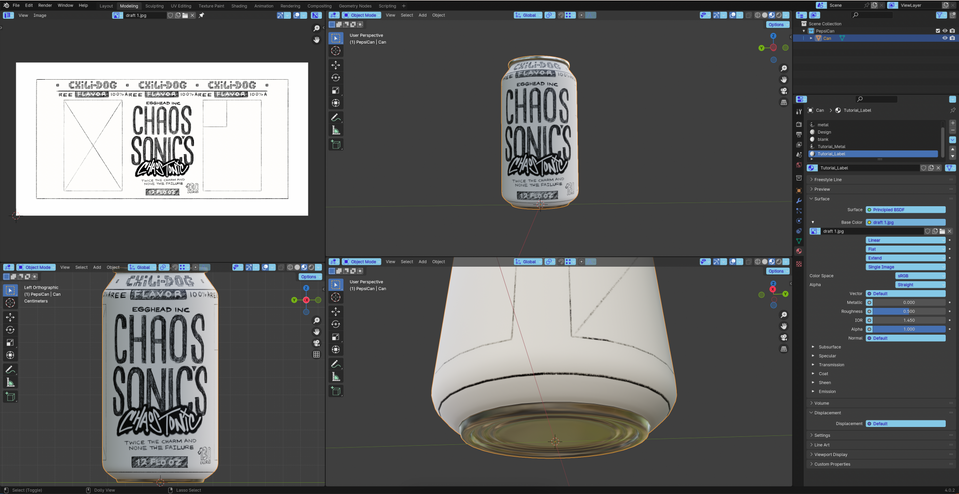The image size is (959, 494).
Task: Open Object Mode dropdown in top perspective viewport
Action: coord(363,15)
